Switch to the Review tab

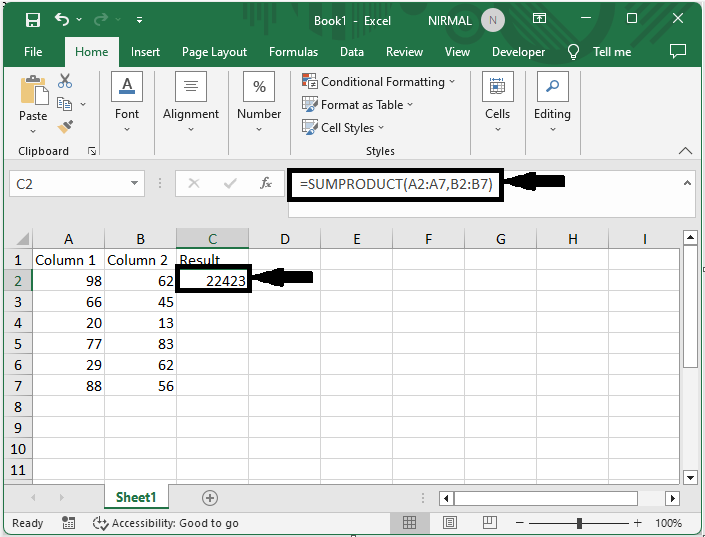(x=404, y=52)
